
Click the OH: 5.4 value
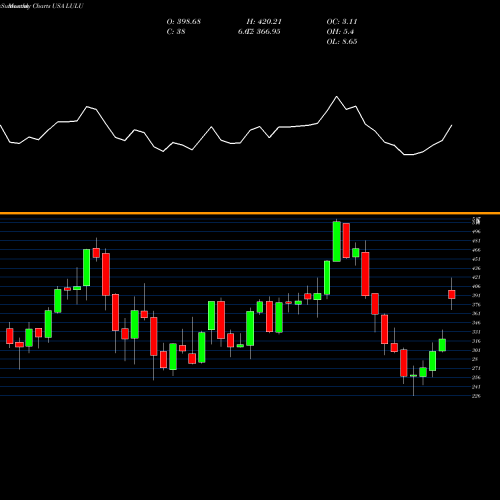coord(340,32)
